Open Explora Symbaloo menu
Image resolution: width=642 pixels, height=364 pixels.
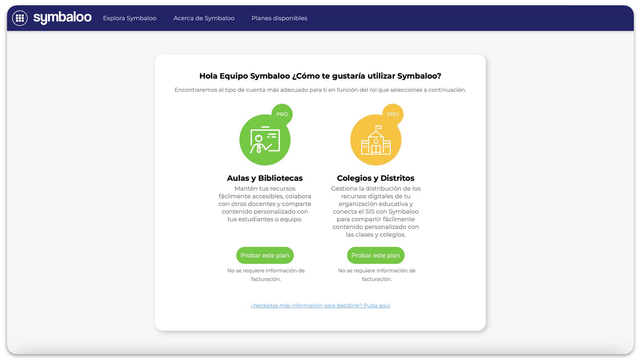(130, 18)
